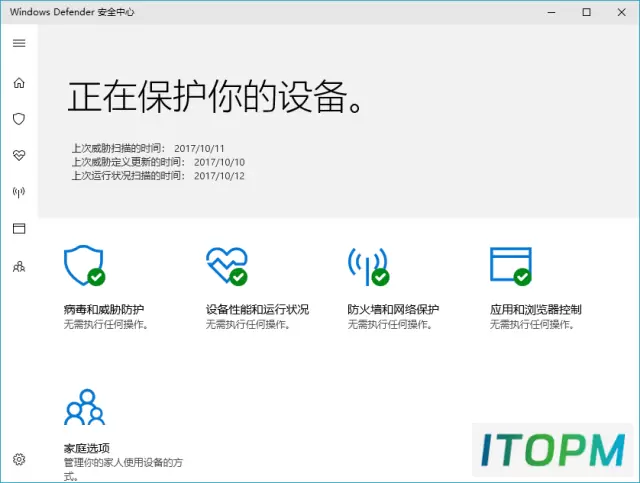The image size is (640, 483).
Task: Open the shield virus protection sidebar icon
Action: (x=19, y=119)
